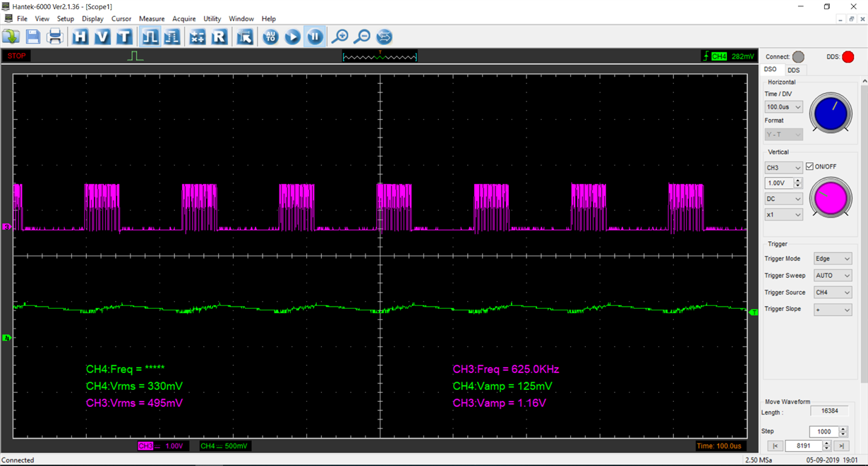The height and width of the screenshot is (466, 868).
Task: Open the vertical channel CH3 dropdown
Action: (x=784, y=168)
